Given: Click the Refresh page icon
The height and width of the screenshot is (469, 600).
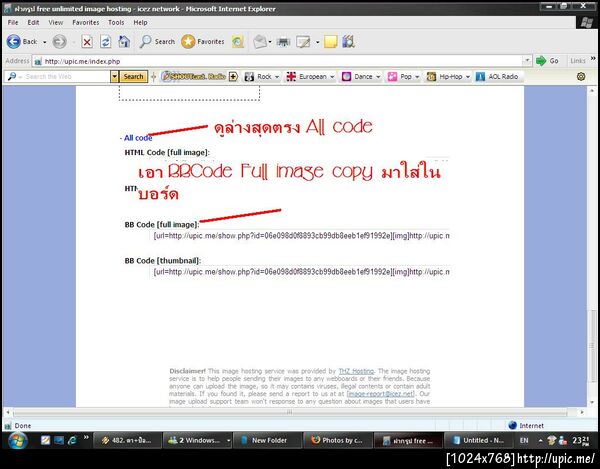Looking at the screenshot, I should tap(106, 42).
